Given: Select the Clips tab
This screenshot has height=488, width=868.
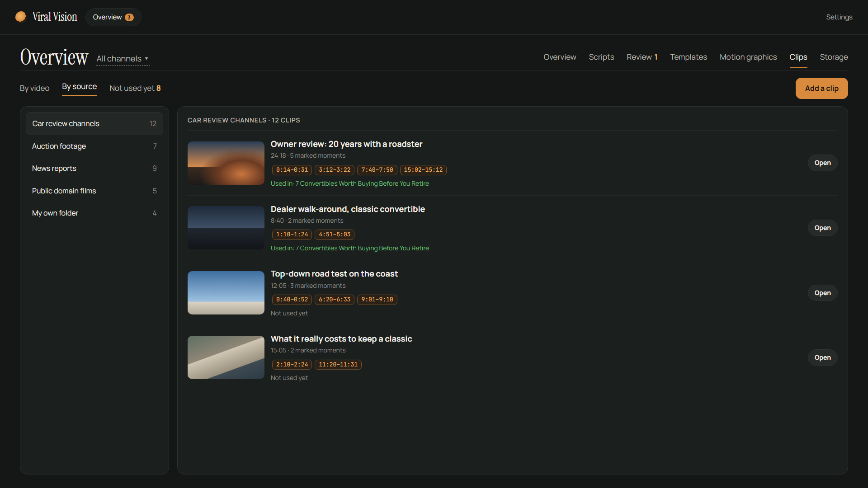Looking at the screenshot, I should (x=798, y=57).
